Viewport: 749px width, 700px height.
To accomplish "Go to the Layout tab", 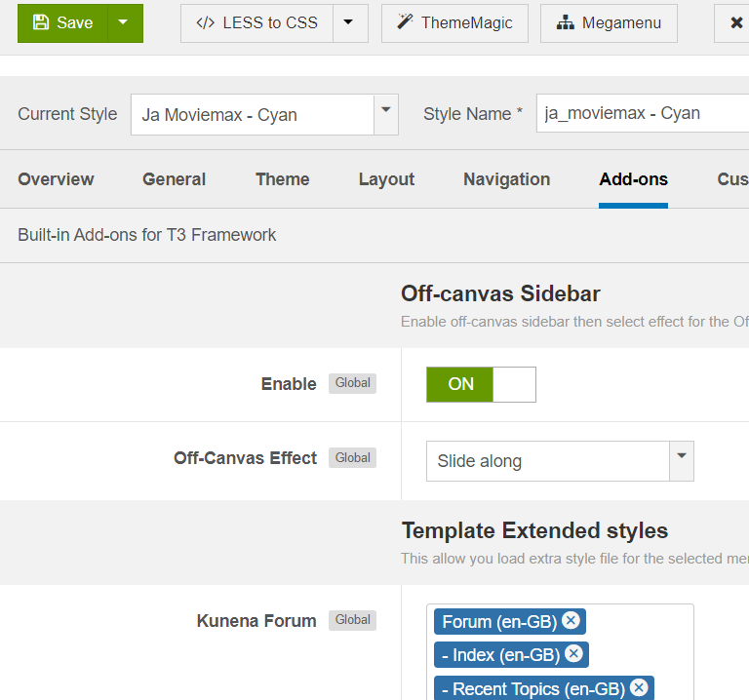I will [x=386, y=179].
